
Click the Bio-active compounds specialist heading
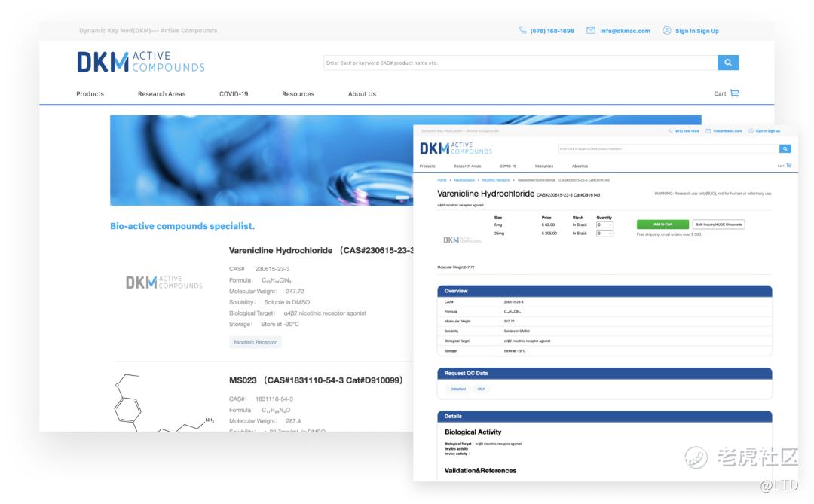(182, 226)
